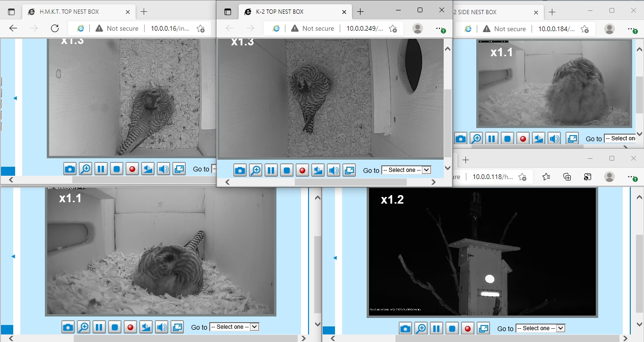
Task: Take snapshot in K-2 TOP NEST BOX window
Action: pyautogui.click(x=240, y=171)
